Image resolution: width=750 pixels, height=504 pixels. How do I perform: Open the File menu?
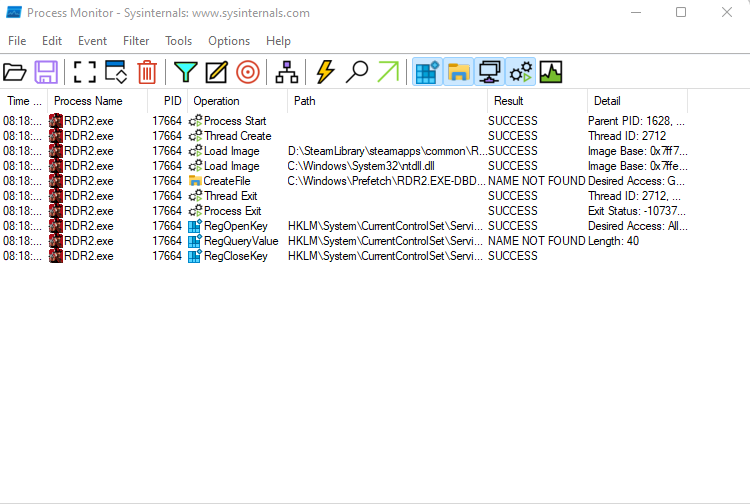click(17, 41)
